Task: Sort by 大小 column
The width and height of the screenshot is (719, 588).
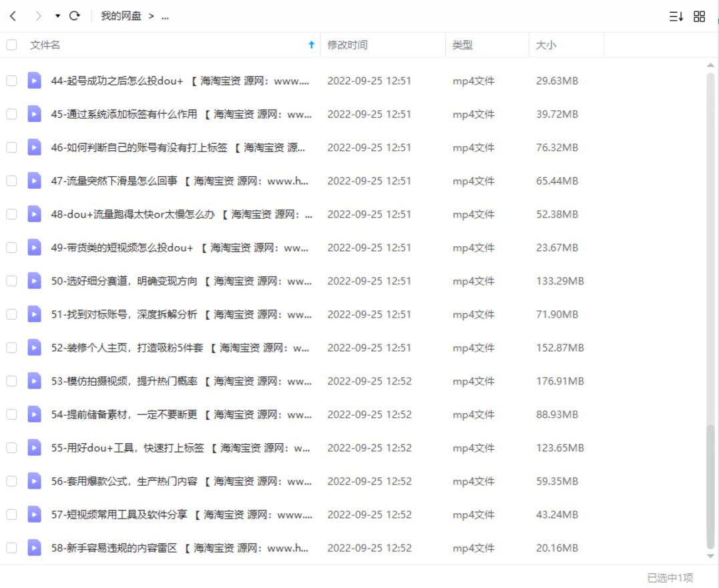Action: coord(545,45)
